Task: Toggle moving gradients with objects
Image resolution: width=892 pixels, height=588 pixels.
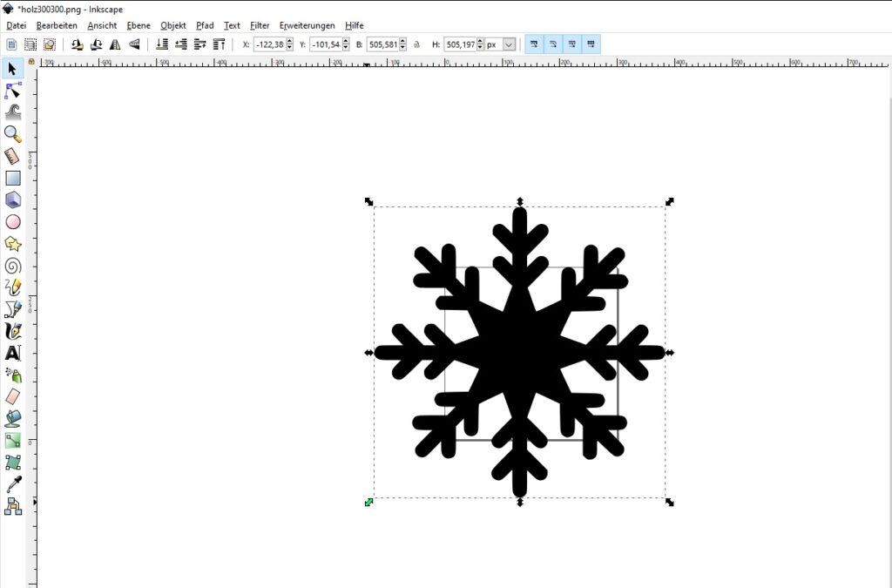Action: click(x=571, y=44)
